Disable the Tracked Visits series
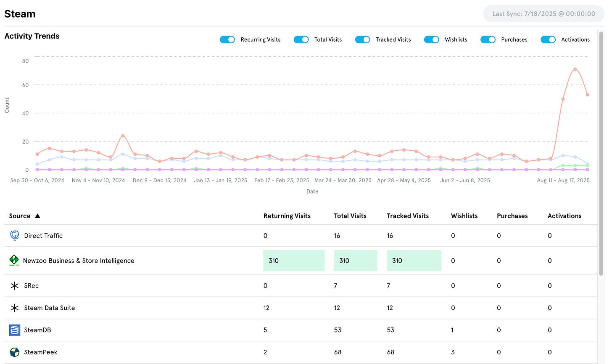 coord(363,39)
